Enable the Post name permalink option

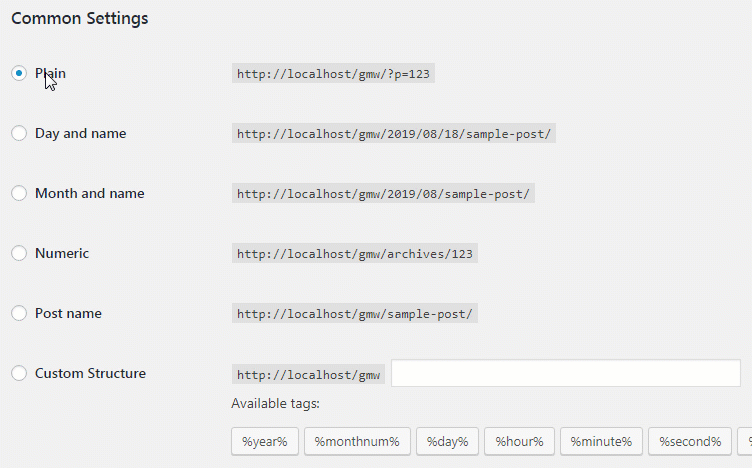pos(19,313)
